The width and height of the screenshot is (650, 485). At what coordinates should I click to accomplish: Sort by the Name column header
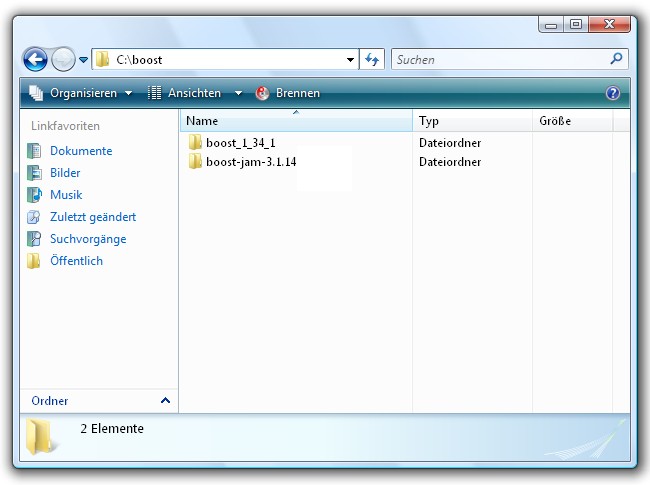[296, 121]
